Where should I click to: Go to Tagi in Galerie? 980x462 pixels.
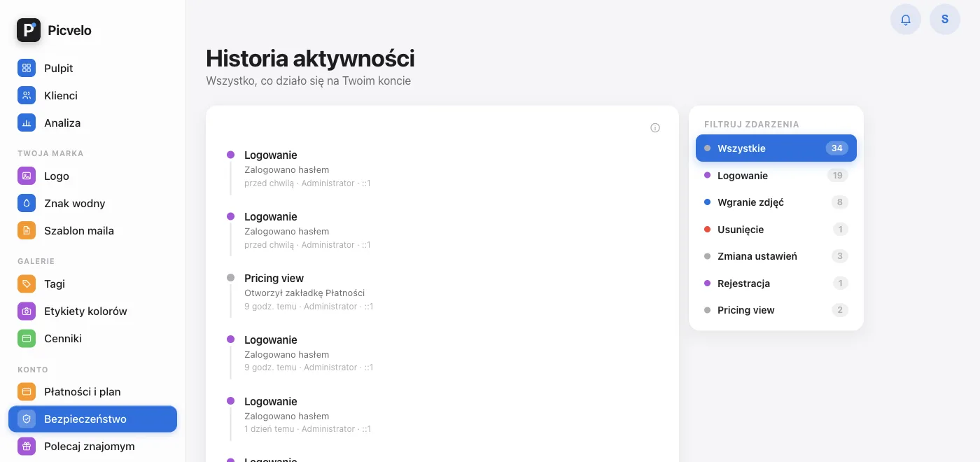click(x=92, y=283)
